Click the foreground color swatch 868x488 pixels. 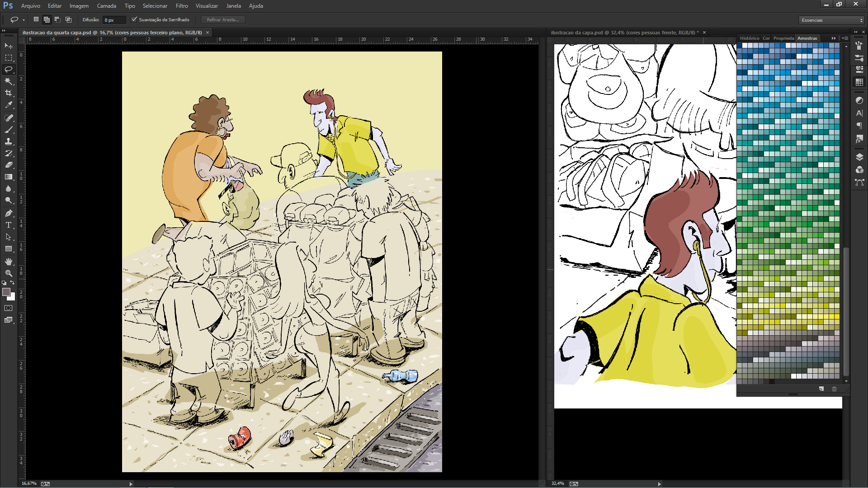(x=6, y=292)
